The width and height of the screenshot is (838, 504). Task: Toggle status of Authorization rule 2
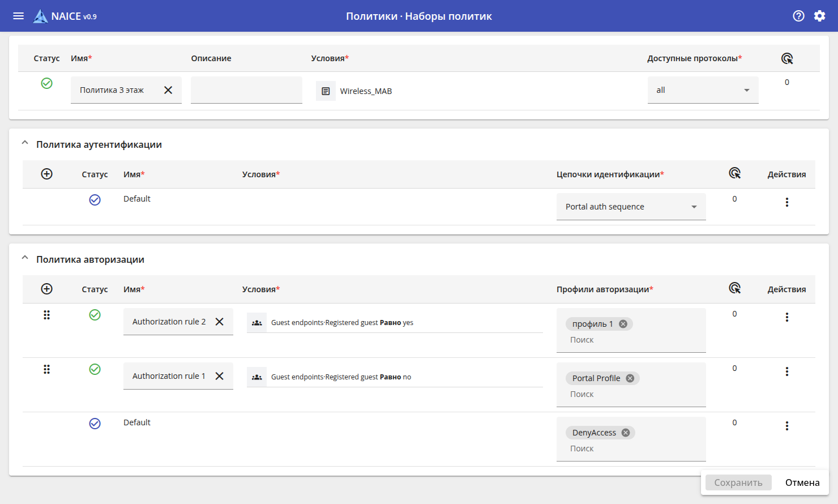[x=95, y=315]
